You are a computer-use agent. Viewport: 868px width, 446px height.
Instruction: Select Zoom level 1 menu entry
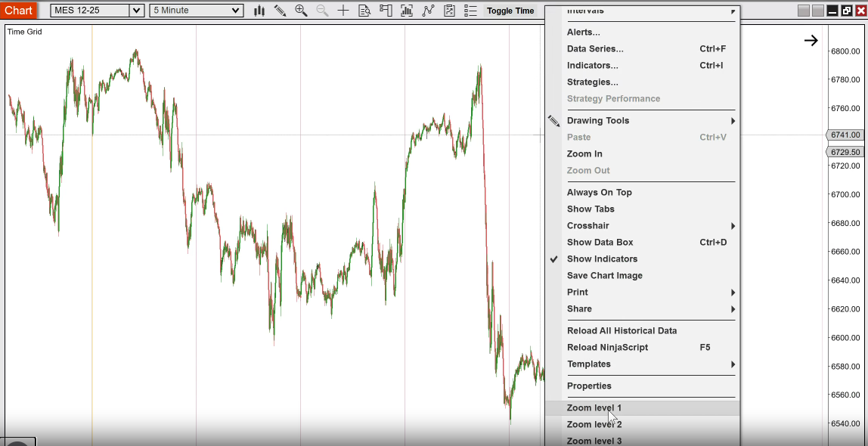point(642,407)
